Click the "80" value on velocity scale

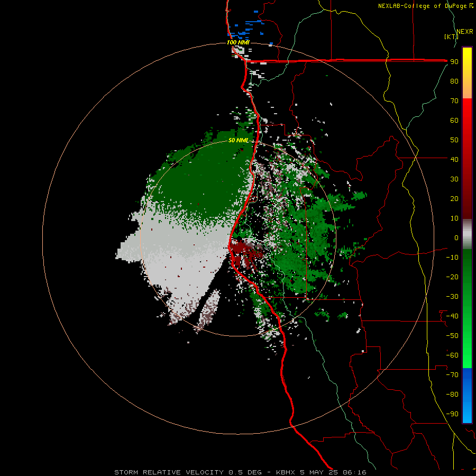click(454, 81)
